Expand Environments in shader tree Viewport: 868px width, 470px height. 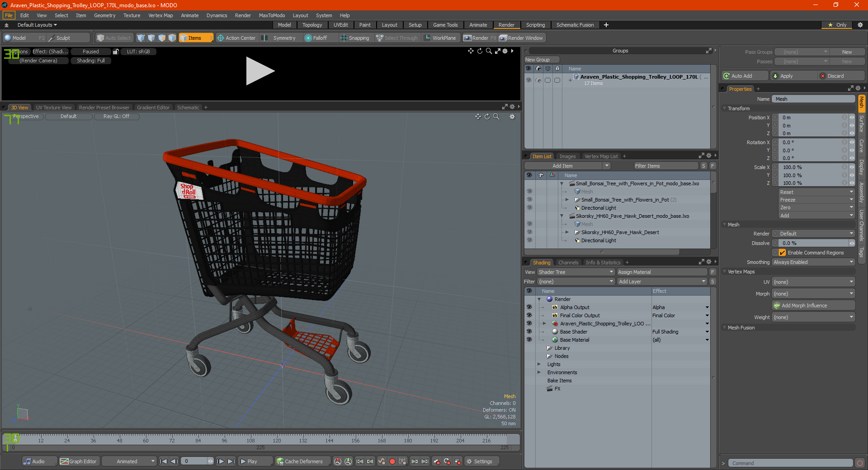click(x=539, y=372)
